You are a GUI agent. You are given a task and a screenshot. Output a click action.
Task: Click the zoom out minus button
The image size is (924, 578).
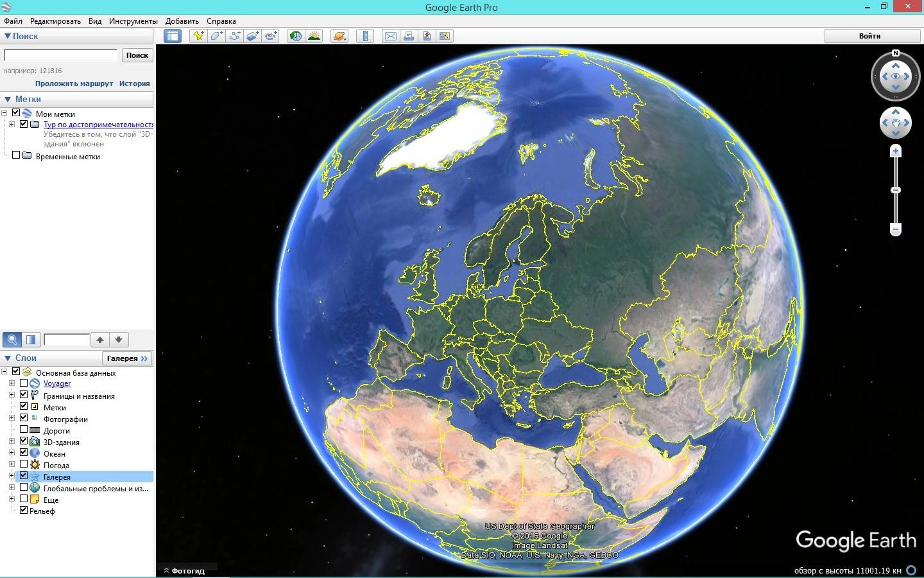pyautogui.click(x=896, y=229)
